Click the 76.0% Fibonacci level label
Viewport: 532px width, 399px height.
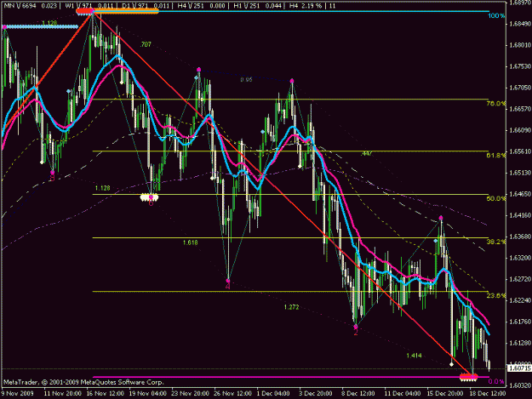point(495,104)
